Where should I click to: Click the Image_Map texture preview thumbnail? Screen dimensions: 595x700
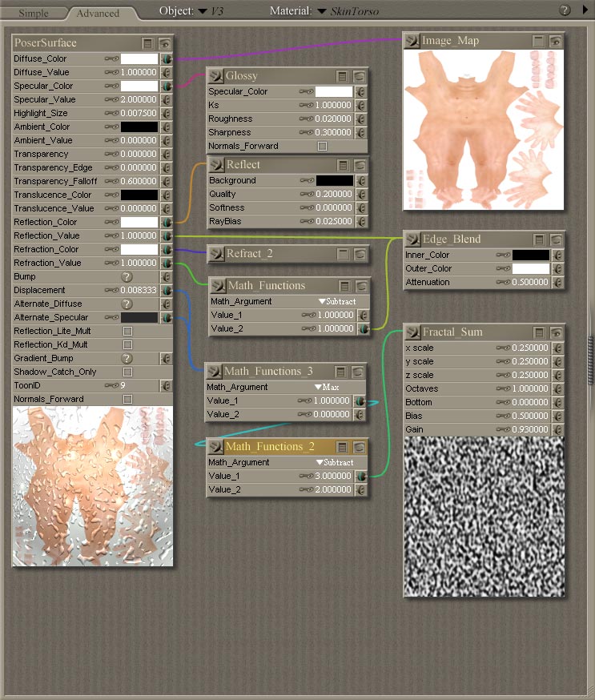(x=484, y=130)
